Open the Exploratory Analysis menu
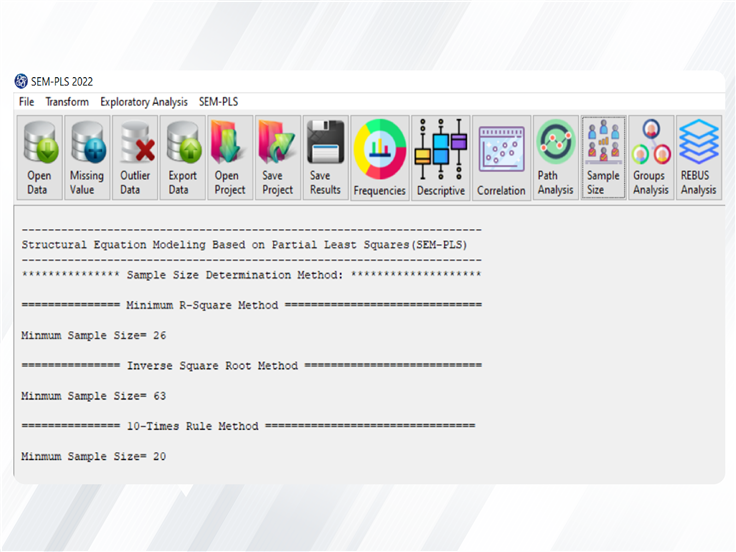Viewport: 736px width, 552px height. pos(144,102)
